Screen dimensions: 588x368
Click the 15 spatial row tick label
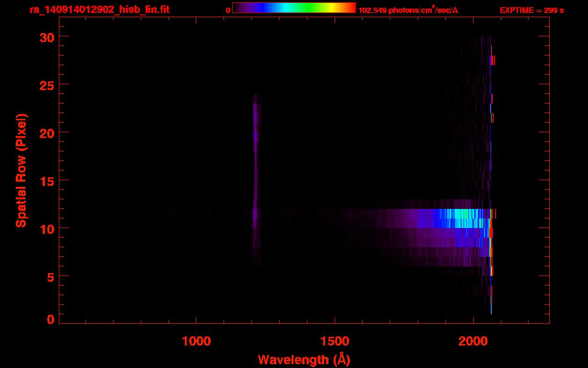pos(47,181)
